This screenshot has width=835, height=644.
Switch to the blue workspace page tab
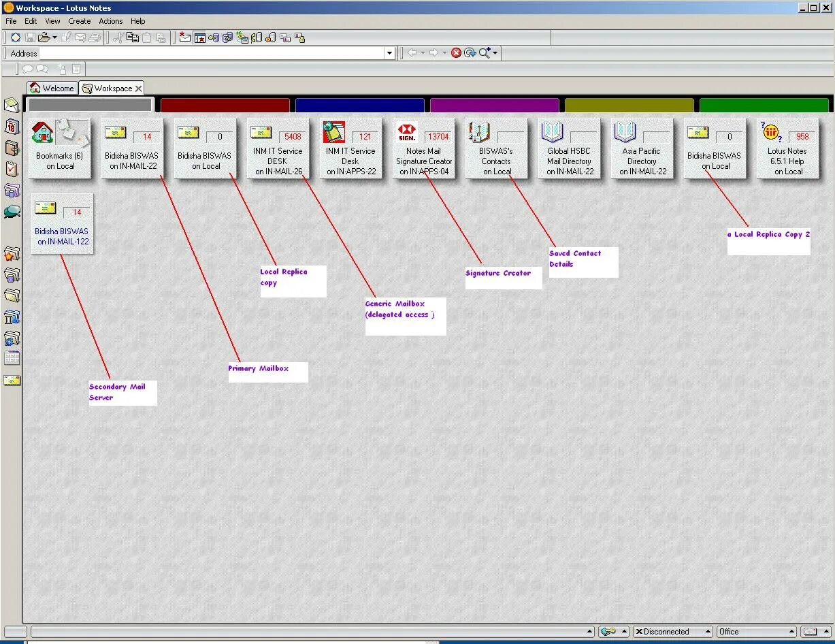pyautogui.click(x=360, y=105)
